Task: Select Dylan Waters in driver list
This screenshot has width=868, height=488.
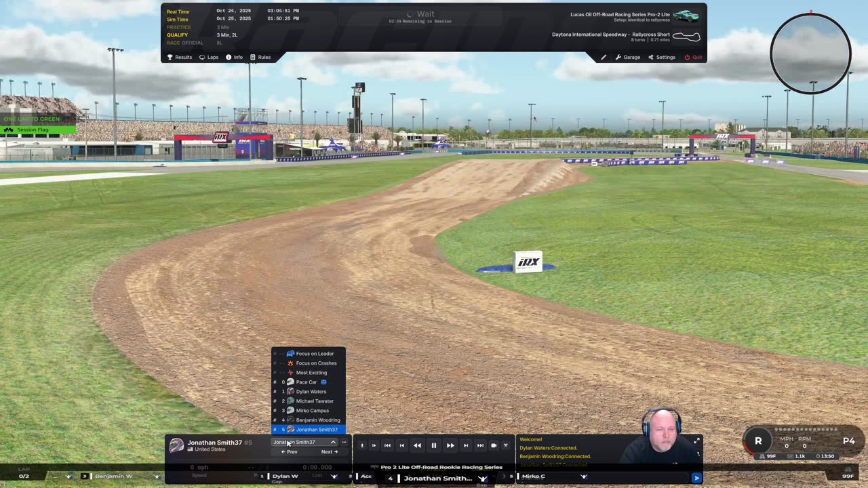Action: [x=309, y=391]
